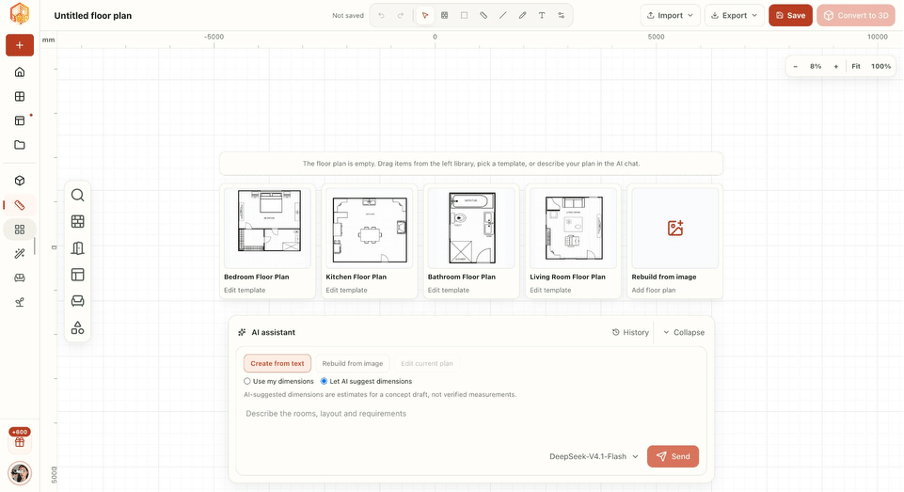
Task: Select the filled room grid tool
Action: [x=445, y=16]
